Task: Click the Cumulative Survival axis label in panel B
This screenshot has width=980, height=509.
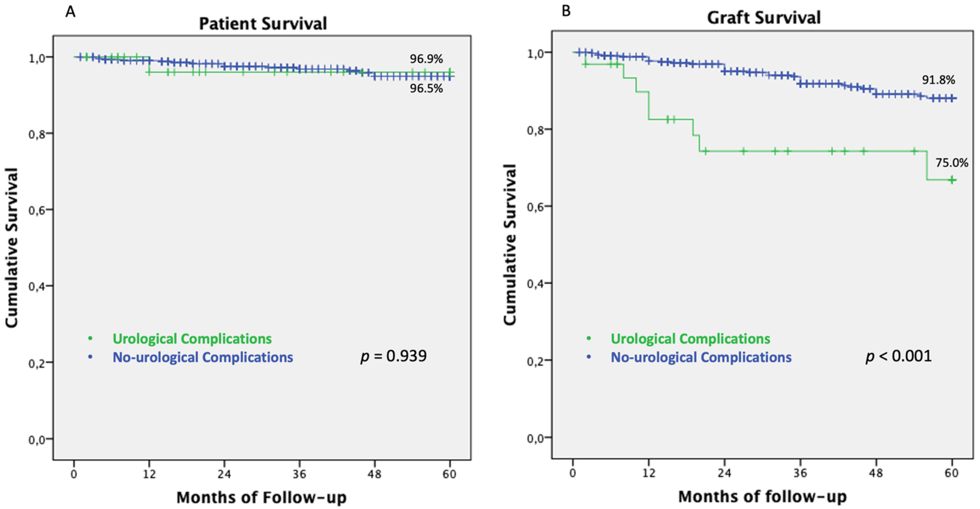Action: [x=510, y=245]
